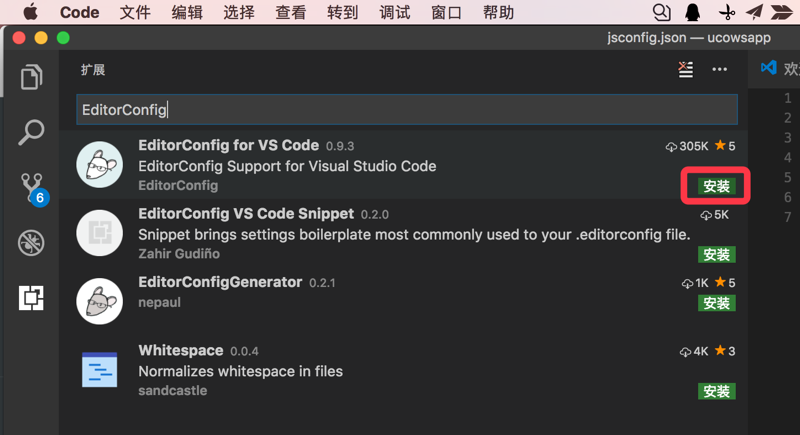Click the extensions search input field
The image size is (800, 435).
coord(407,109)
